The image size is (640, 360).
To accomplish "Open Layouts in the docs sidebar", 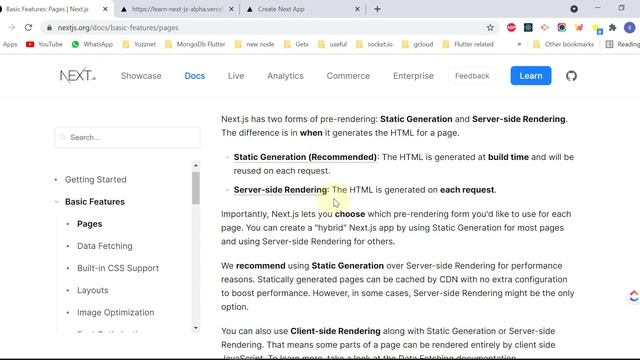I will (x=93, y=290).
